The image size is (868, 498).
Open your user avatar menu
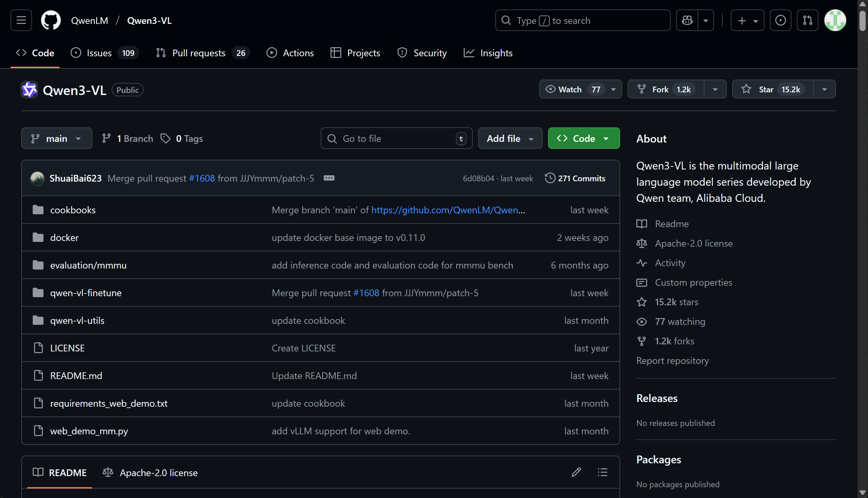pyautogui.click(x=835, y=21)
